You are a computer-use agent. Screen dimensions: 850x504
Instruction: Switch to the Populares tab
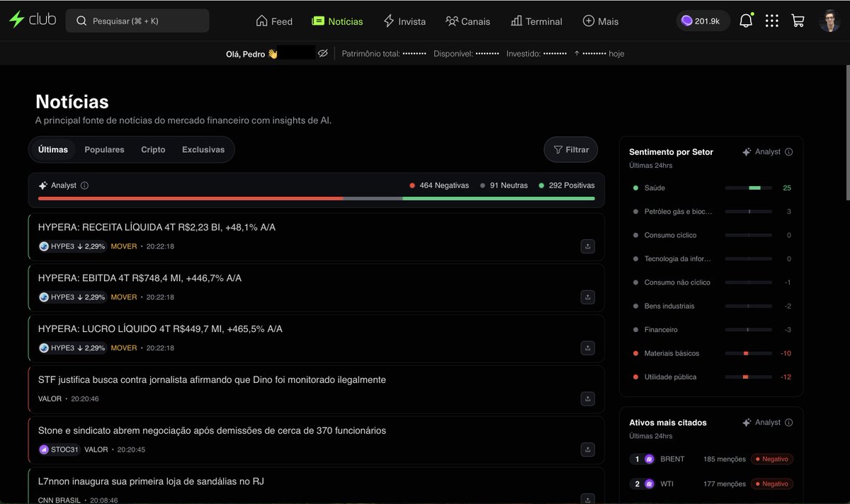coord(104,149)
